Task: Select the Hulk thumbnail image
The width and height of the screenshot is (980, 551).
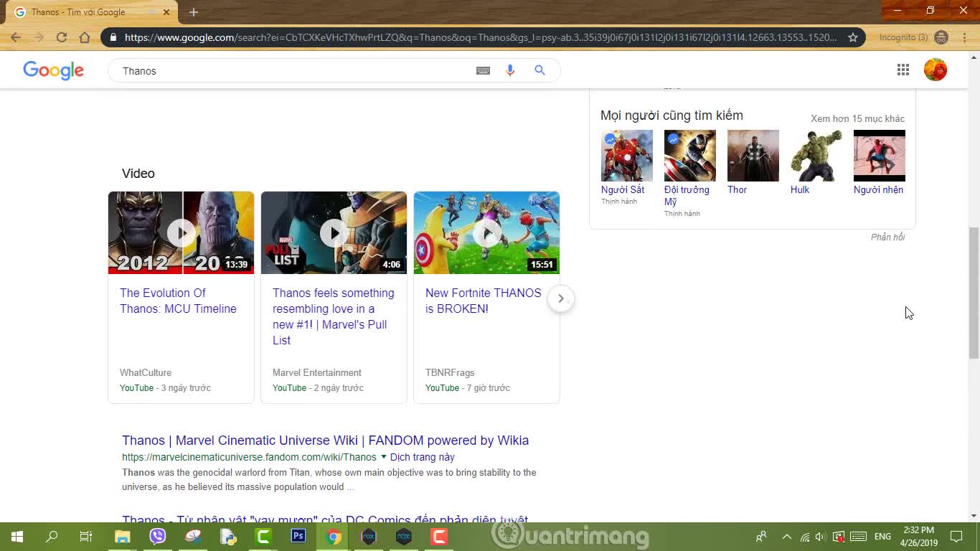Action: coord(816,156)
